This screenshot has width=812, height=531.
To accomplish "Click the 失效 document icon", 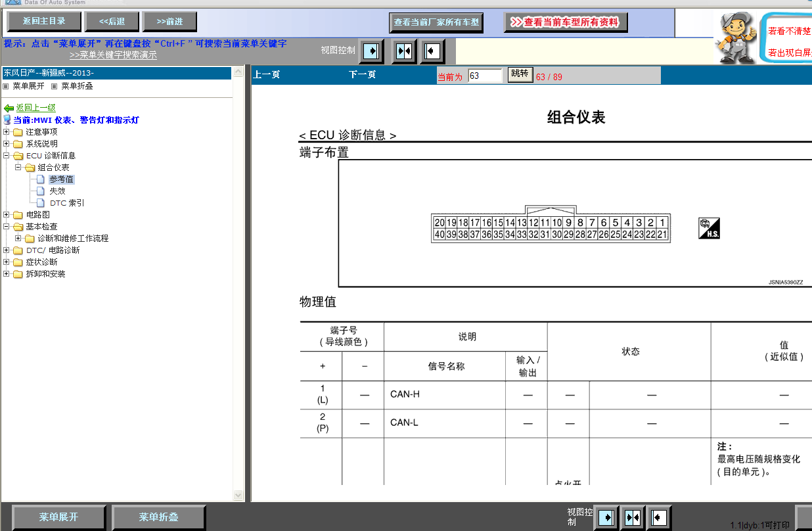I will (41, 191).
